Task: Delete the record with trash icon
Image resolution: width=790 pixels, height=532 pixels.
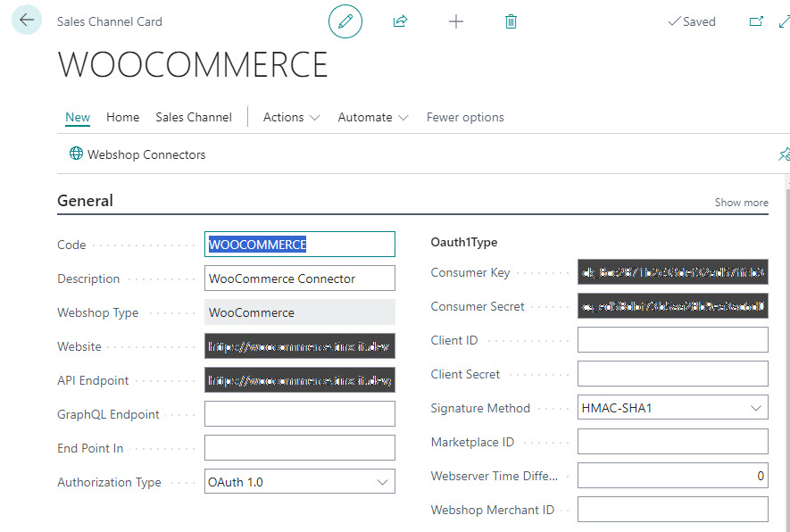Action: click(511, 21)
